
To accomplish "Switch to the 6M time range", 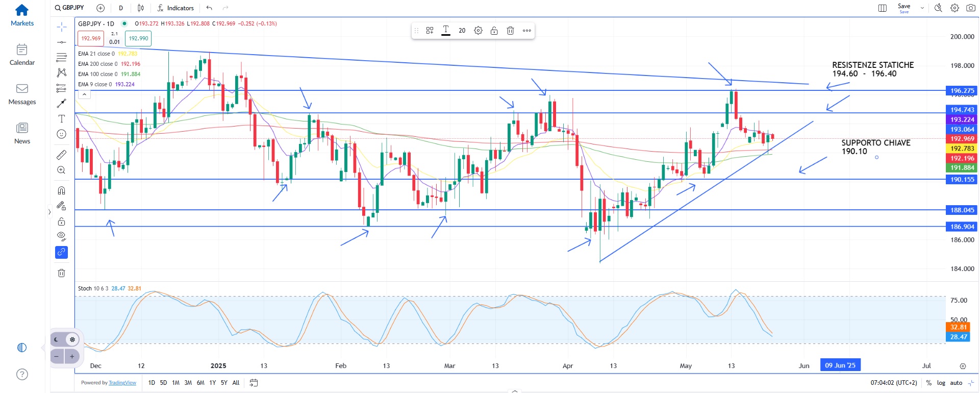I will (200, 383).
